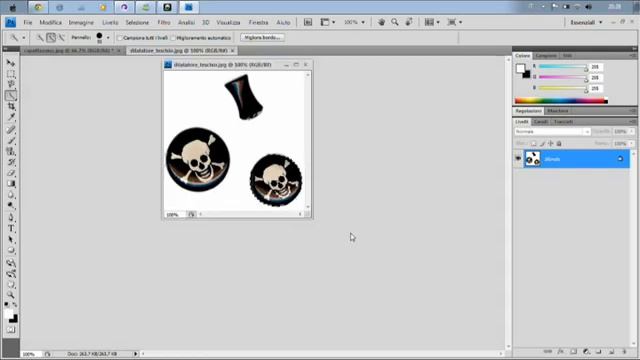640x360 pixels.
Task: Switch to the Canali tab
Action: click(540, 122)
